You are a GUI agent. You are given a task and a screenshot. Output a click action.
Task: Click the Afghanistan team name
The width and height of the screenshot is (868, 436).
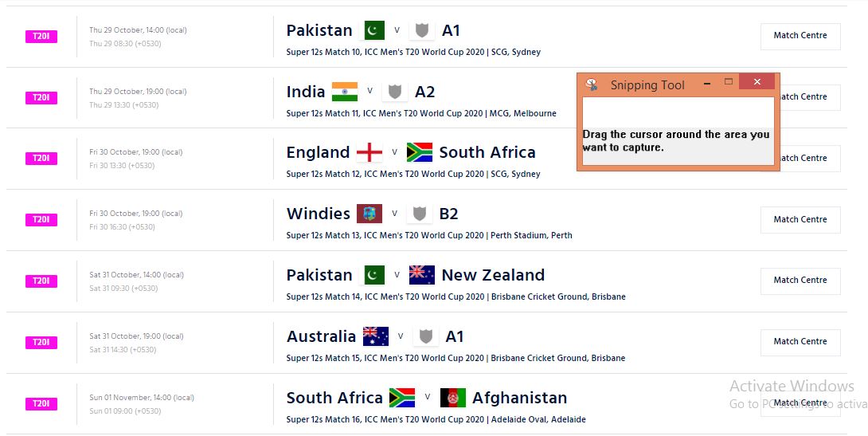point(519,397)
